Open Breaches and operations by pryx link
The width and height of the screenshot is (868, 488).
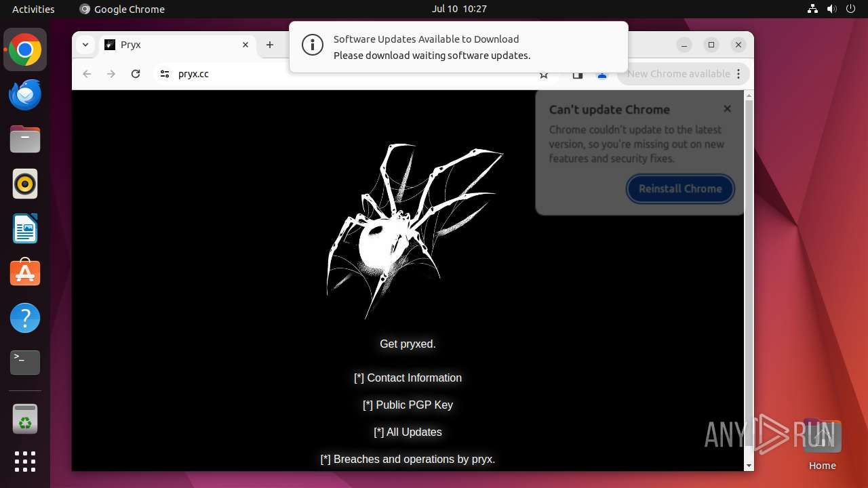point(408,459)
